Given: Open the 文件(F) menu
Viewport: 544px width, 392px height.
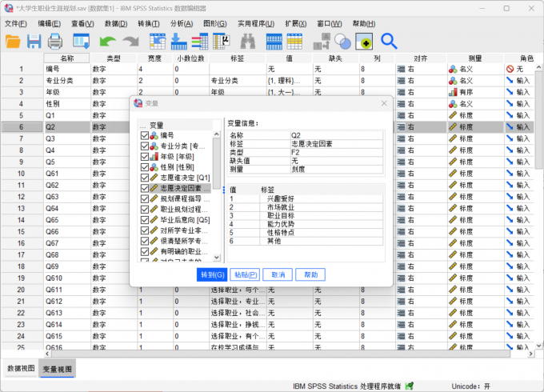Looking at the screenshot, I should [x=16, y=23].
